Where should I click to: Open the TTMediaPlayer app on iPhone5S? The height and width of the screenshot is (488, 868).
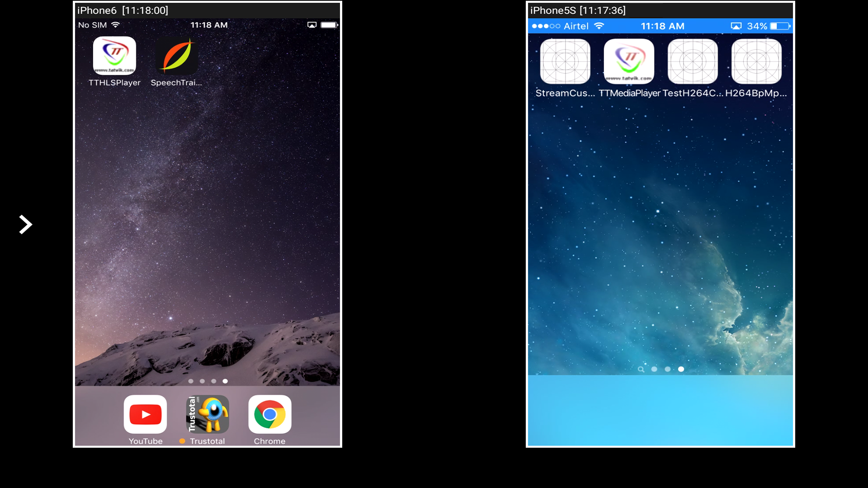(x=628, y=61)
